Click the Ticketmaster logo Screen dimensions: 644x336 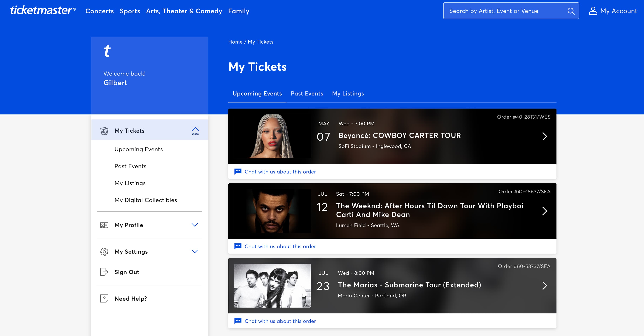43,10
